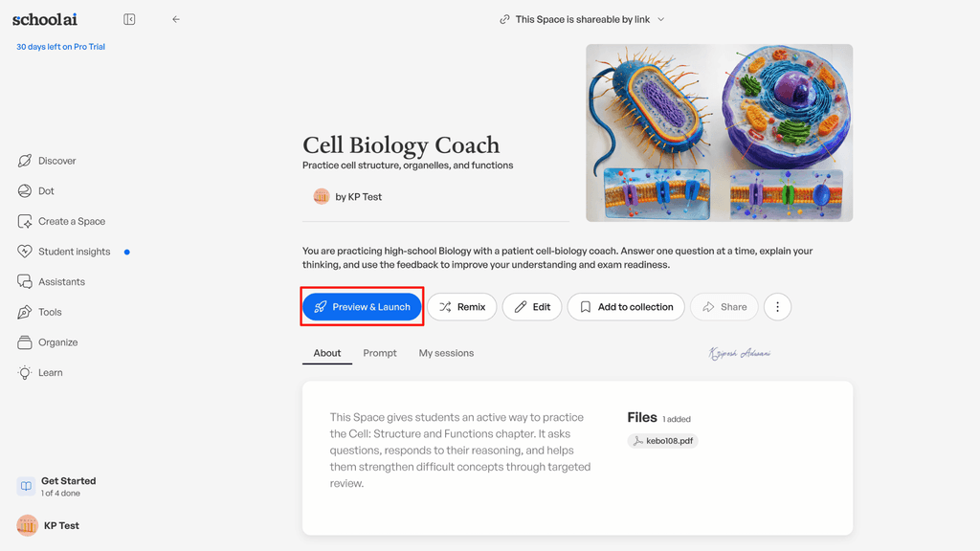Click the cell models cover image
This screenshot has width=980, height=551.
tap(720, 132)
